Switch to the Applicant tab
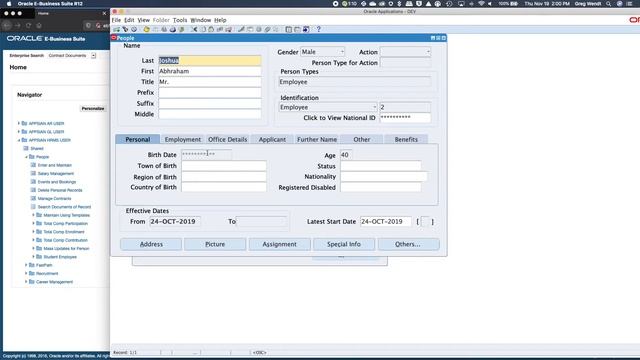Image resolution: width=640 pixels, height=360 pixels. pos(272,139)
